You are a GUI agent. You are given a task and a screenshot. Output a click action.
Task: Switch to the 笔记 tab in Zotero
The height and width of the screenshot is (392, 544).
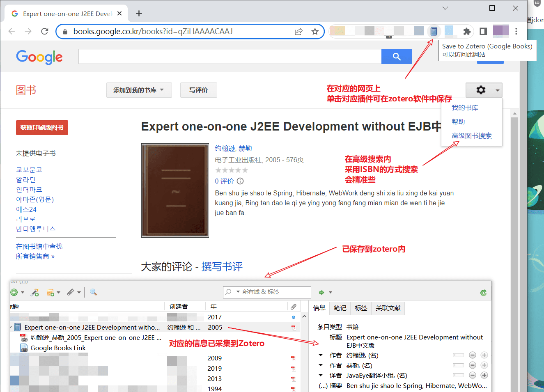(x=340, y=308)
